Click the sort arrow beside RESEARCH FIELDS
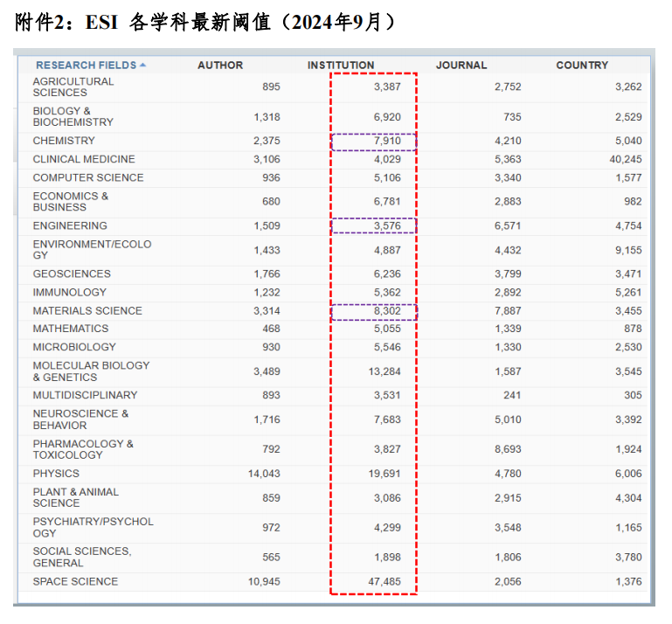672x624 pixels. click(x=143, y=66)
